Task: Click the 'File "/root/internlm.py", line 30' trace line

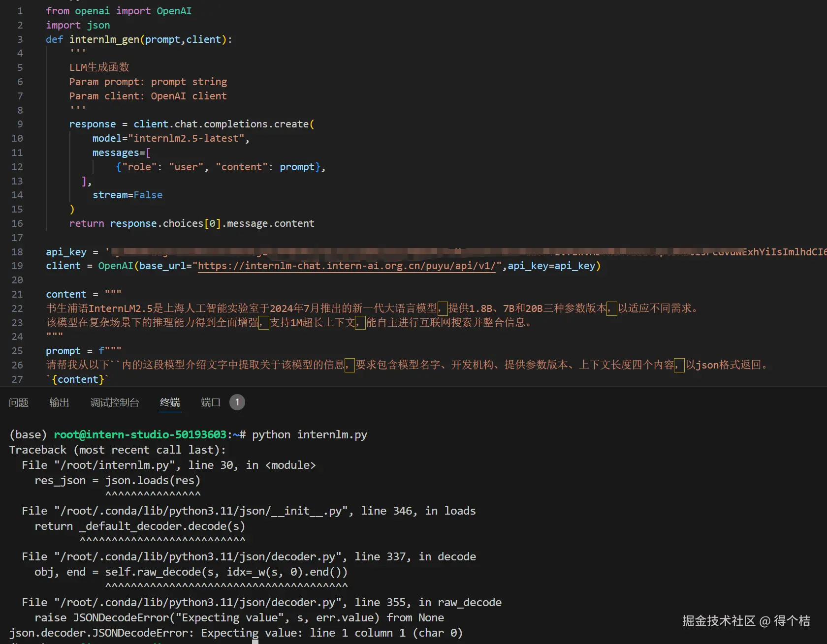Action: point(169,465)
